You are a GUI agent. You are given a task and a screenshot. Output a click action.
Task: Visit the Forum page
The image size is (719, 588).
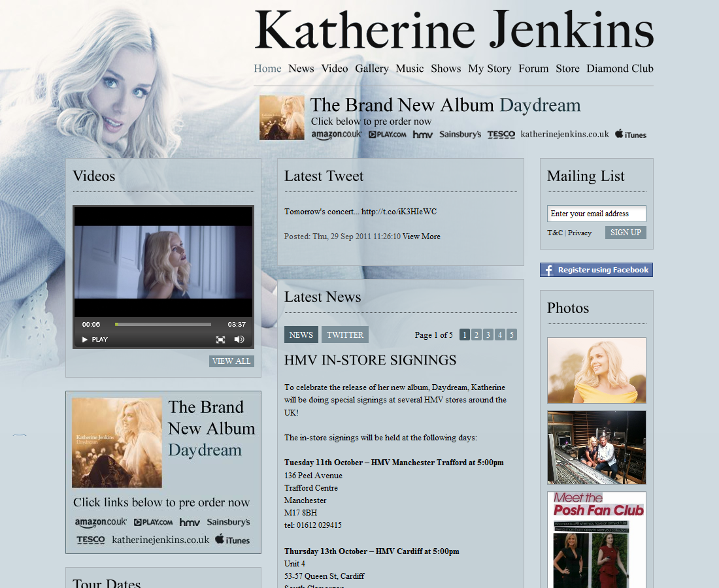point(533,69)
